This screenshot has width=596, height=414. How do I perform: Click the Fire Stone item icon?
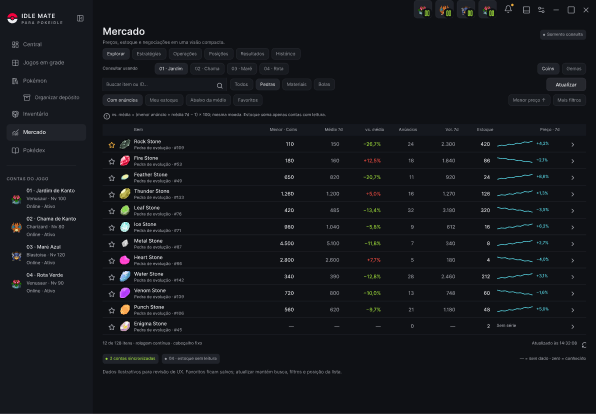(125, 161)
